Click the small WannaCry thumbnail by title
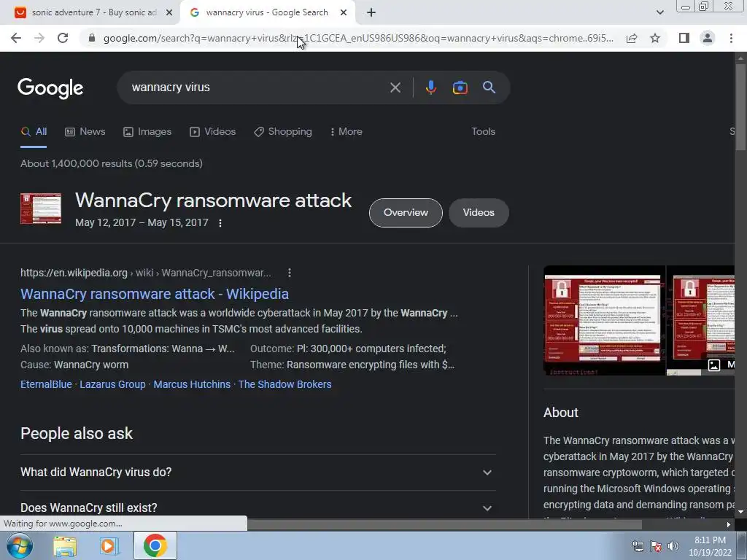747x560 pixels. (x=41, y=209)
